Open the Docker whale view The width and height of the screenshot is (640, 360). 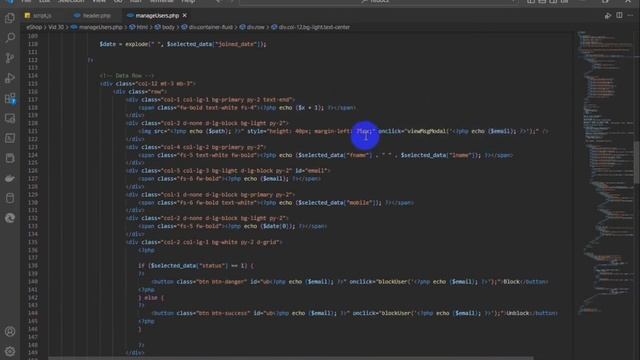pyautogui.click(x=10, y=178)
